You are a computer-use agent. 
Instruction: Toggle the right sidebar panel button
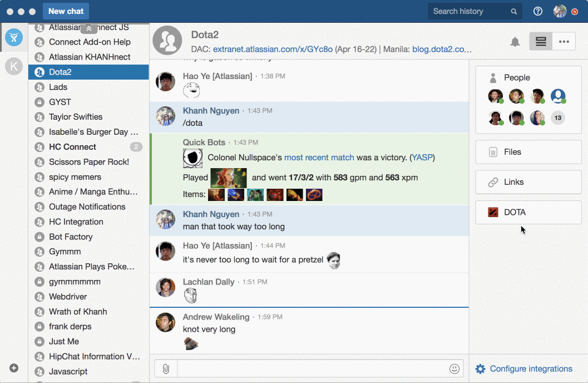(541, 42)
